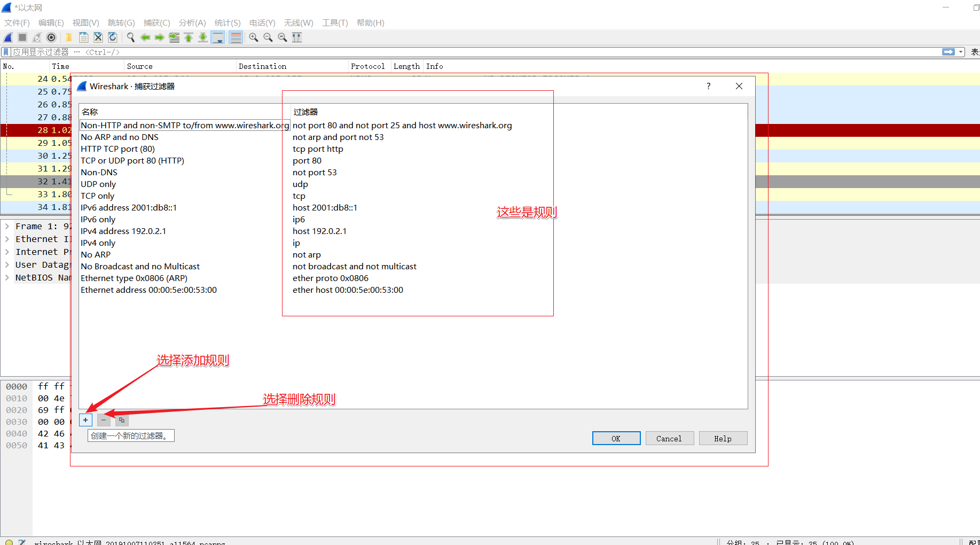Click the expert info status icon
The height and width of the screenshot is (545, 980).
point(9,542)
